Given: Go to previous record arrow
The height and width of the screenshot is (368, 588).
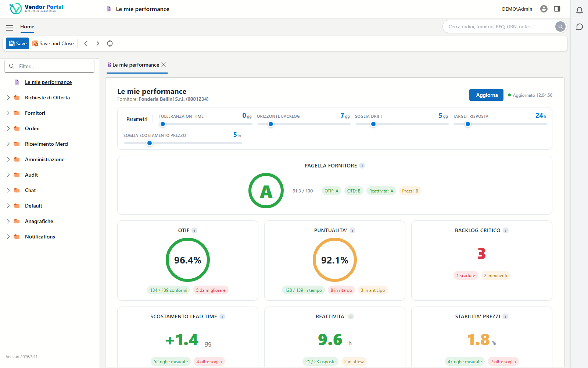Looking at the screenshot, I should click(86, 43).
